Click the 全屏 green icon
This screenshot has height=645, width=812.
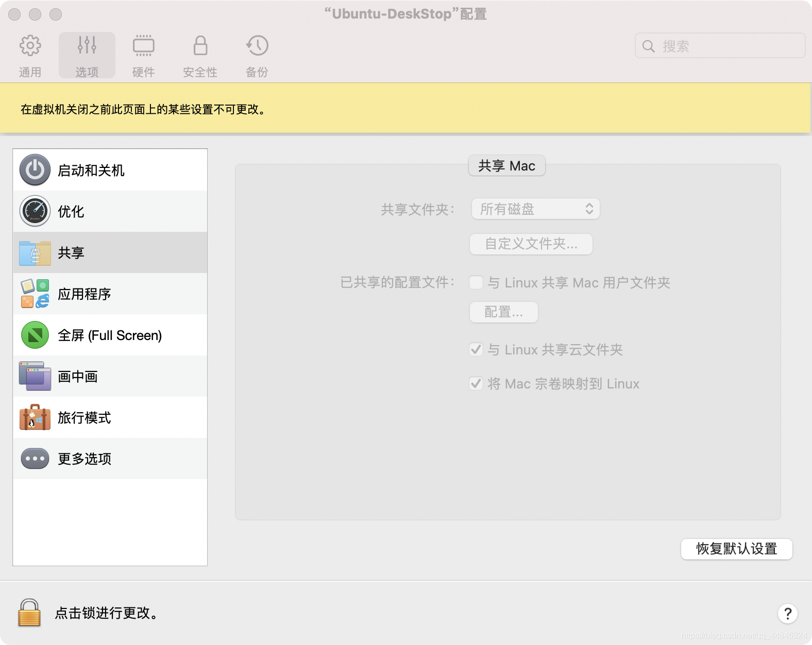click(35, 335)
